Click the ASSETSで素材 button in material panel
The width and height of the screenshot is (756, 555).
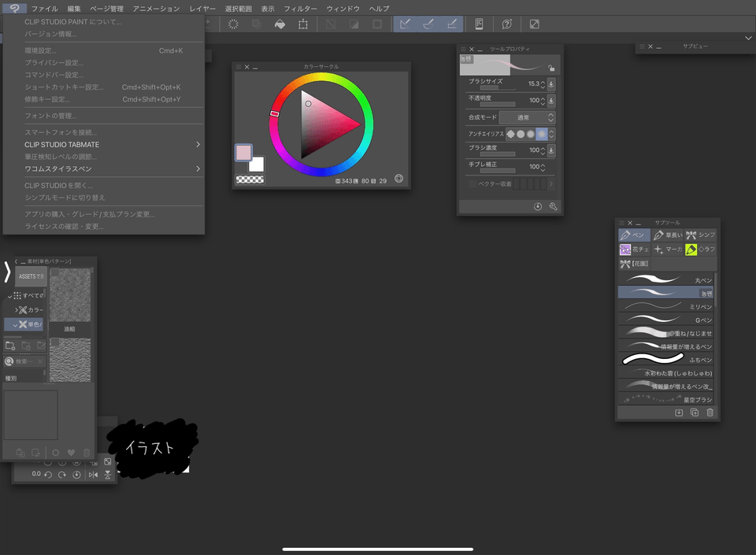tap(31, 276)
